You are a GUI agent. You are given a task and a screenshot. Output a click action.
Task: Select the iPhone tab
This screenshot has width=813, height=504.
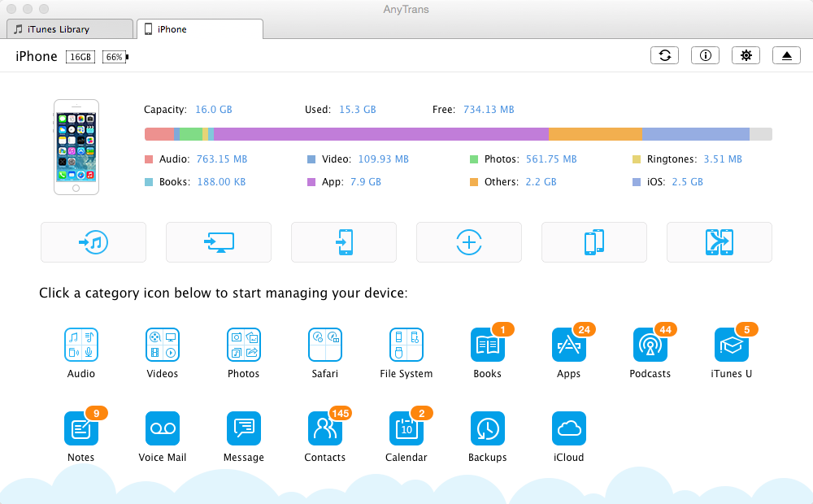pos(200,29)
